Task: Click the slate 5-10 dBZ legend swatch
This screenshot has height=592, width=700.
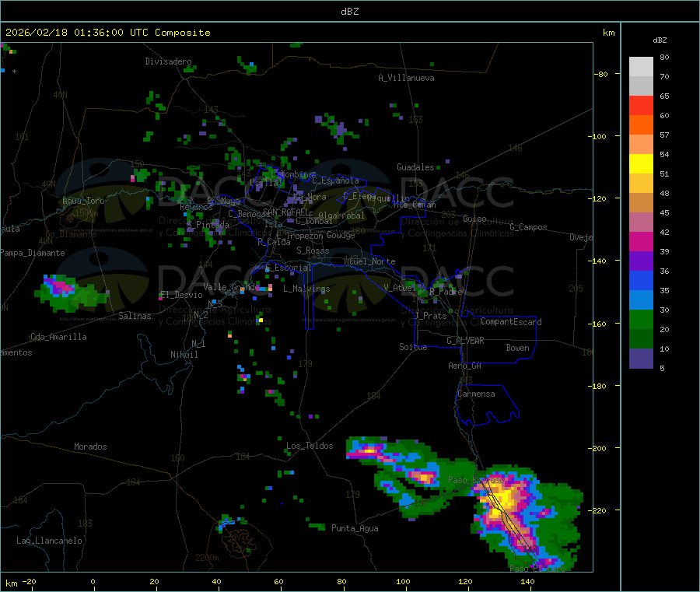Action: click(641, 359)
